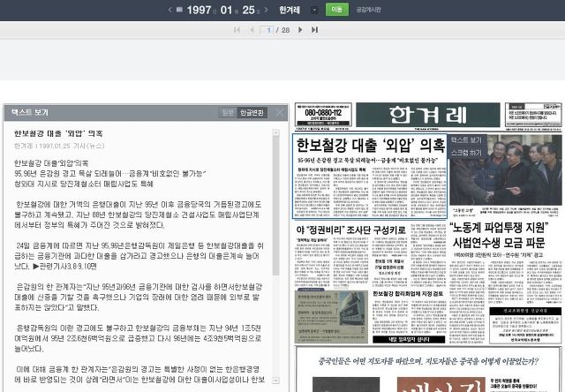Select the 한보철강 합리화업체 지정 검토 article
This screenshot has height=392, width=565.
click(x=408, y=294)
